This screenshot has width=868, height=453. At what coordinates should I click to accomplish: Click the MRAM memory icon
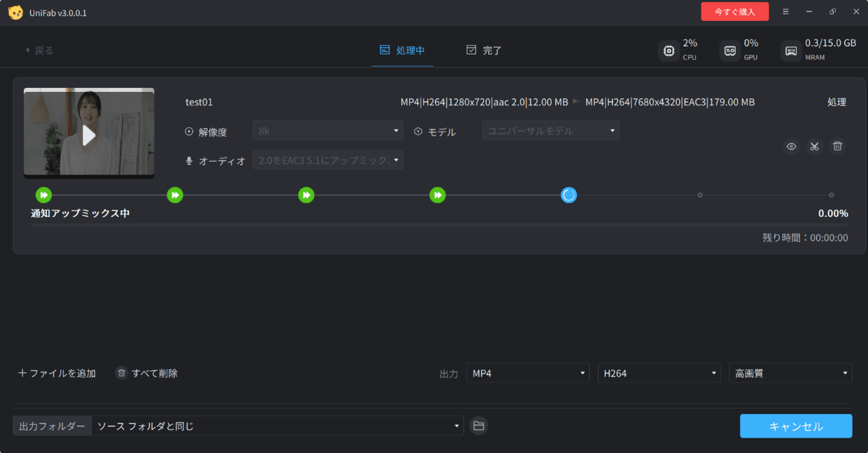791,51
